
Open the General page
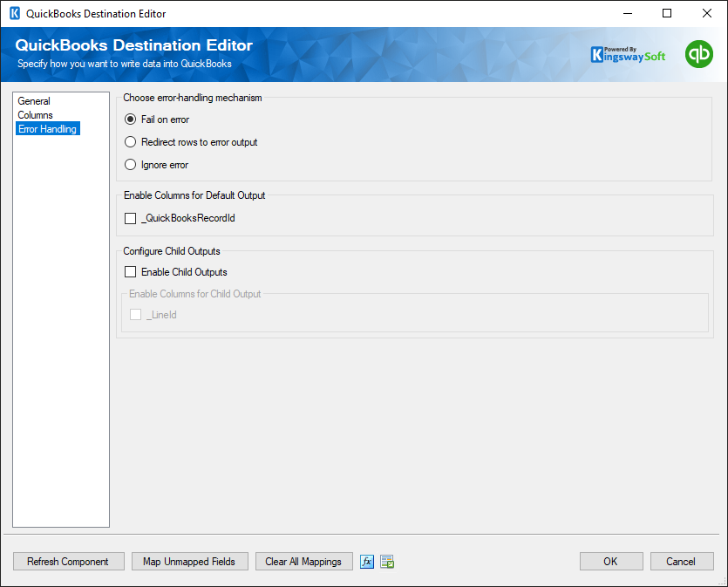pyautogui.click(x=34, y=101)
